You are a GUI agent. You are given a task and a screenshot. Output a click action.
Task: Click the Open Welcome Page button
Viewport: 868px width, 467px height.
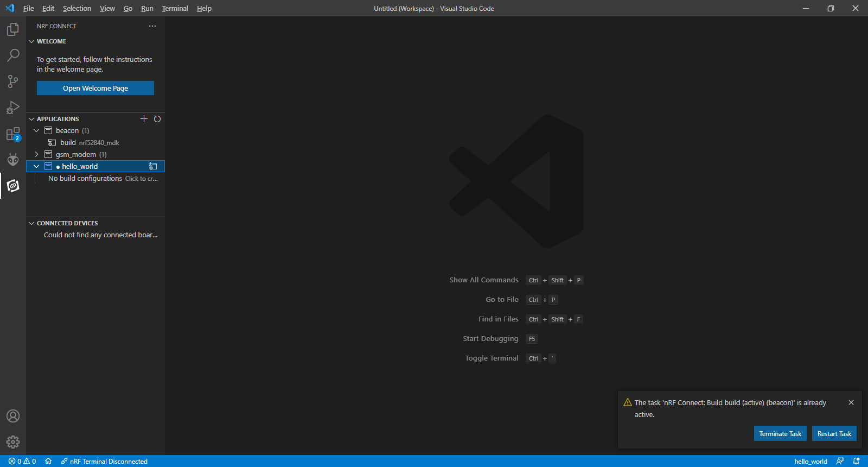[95, 88]
